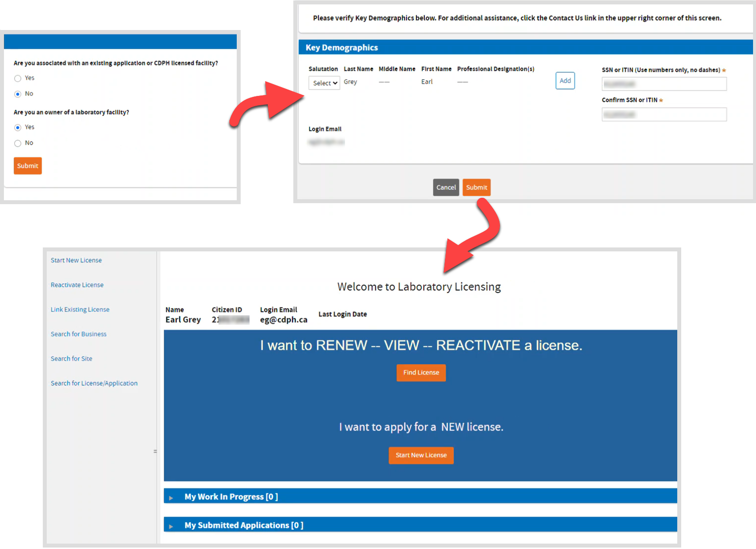Image resolution: width=756 pixels, height=549 pixels.
Task: Open Search for Site link
Action: coord(71,359)
